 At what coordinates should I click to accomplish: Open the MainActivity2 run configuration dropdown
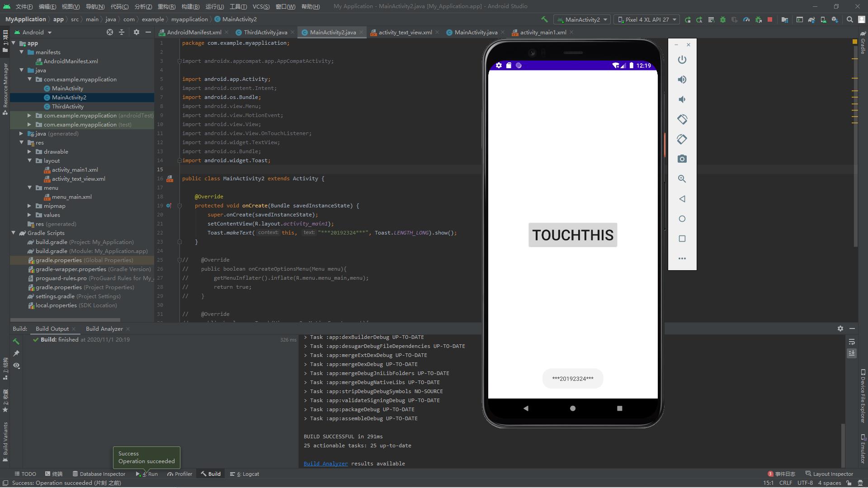click(x=582, y=19)
